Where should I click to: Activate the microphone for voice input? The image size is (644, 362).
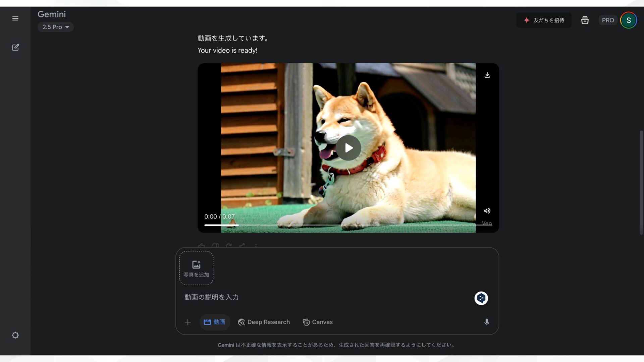(x=487, y=322)
